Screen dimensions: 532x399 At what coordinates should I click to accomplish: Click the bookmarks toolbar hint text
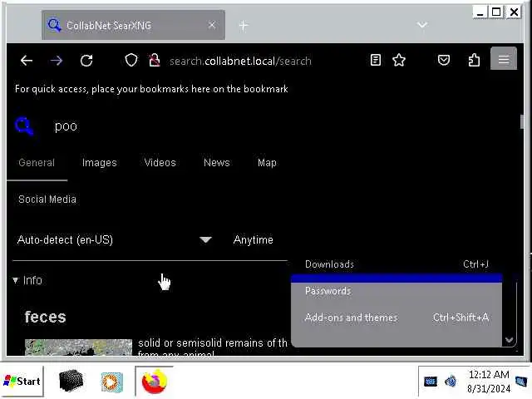point(151,89)
